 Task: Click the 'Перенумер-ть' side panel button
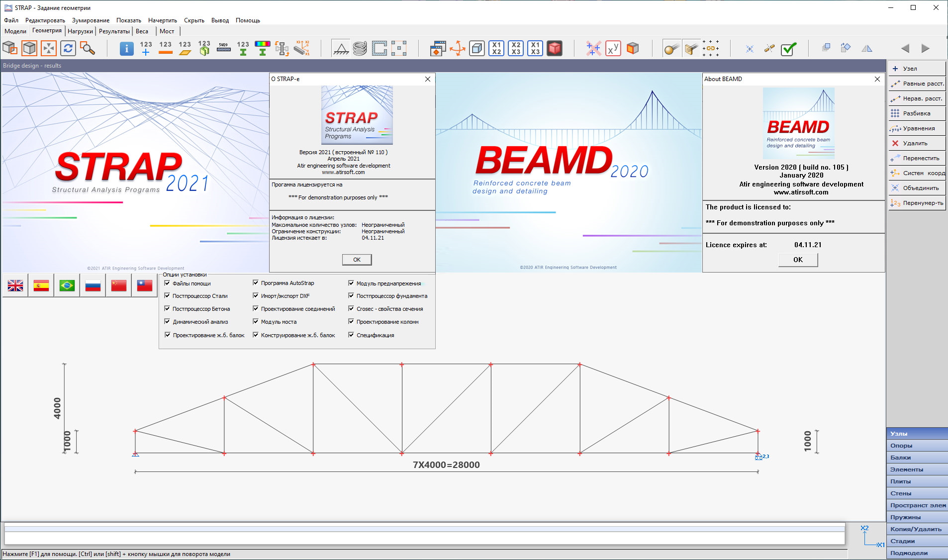[917, 203]
